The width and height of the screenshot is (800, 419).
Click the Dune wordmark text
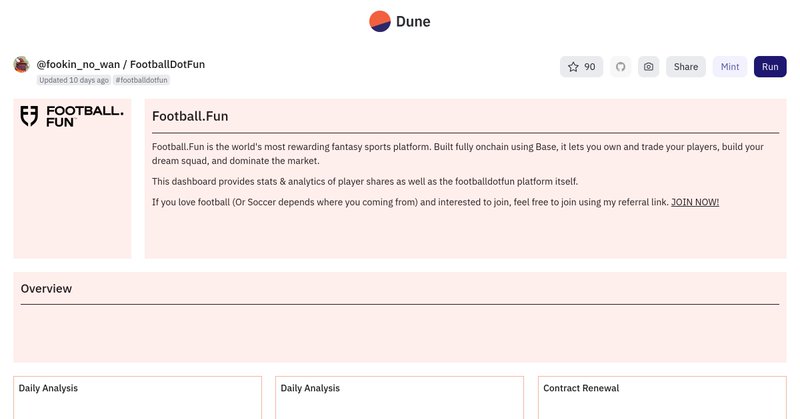click(413, 21)
